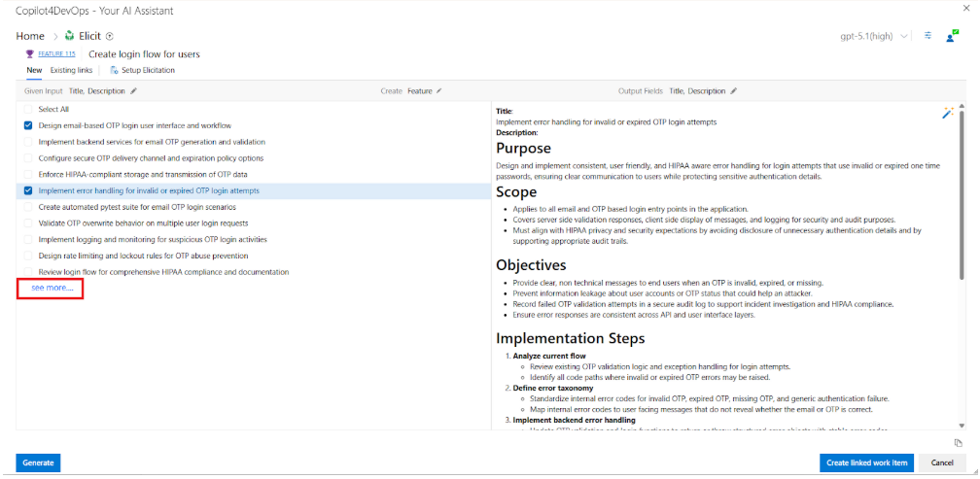The width and height of the screenshot is (980, 479).
Task: Expand the list with see more link
Action: [x=52, y=288]
